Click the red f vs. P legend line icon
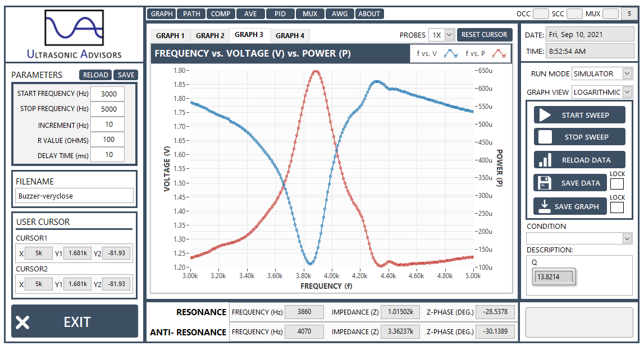The height and width of the screenshot is (346, 644). 499,53
